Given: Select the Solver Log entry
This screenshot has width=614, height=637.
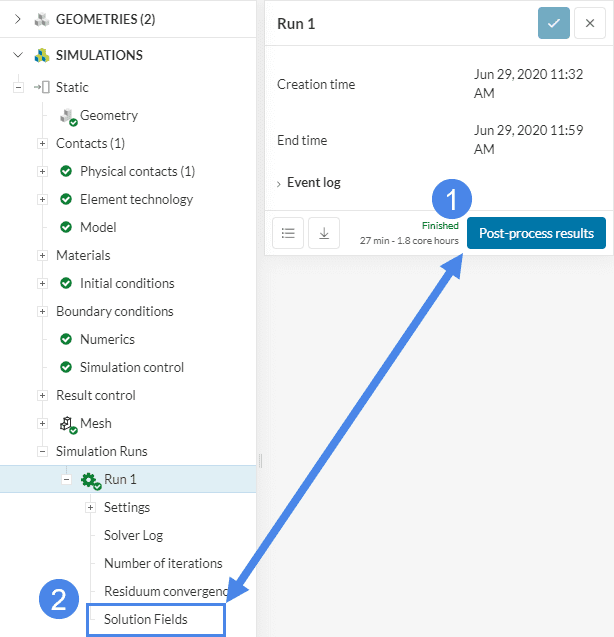Looking at the screenshot, I should coord(133,535).
